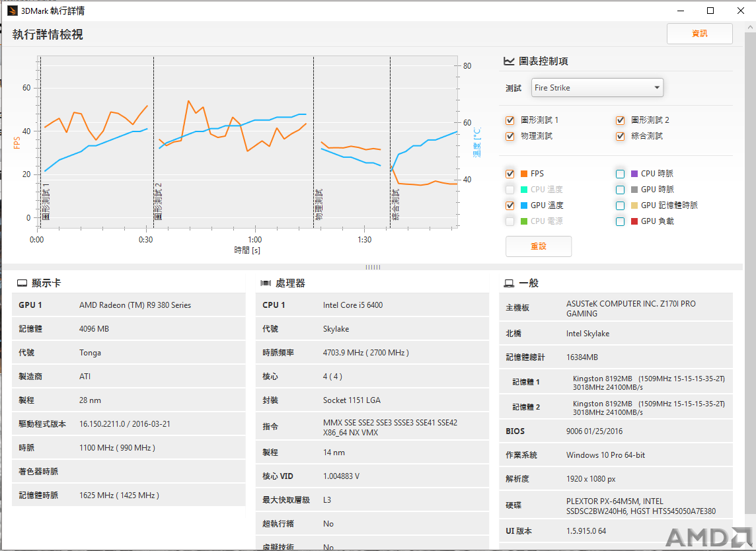
Task: Uncheck the 圖形測試 2 checkbox
Action: [x=621, y=120]
